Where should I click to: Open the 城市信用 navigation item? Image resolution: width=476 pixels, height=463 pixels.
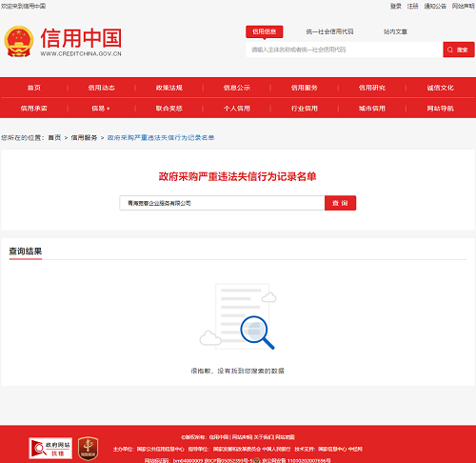coord(372,109)
